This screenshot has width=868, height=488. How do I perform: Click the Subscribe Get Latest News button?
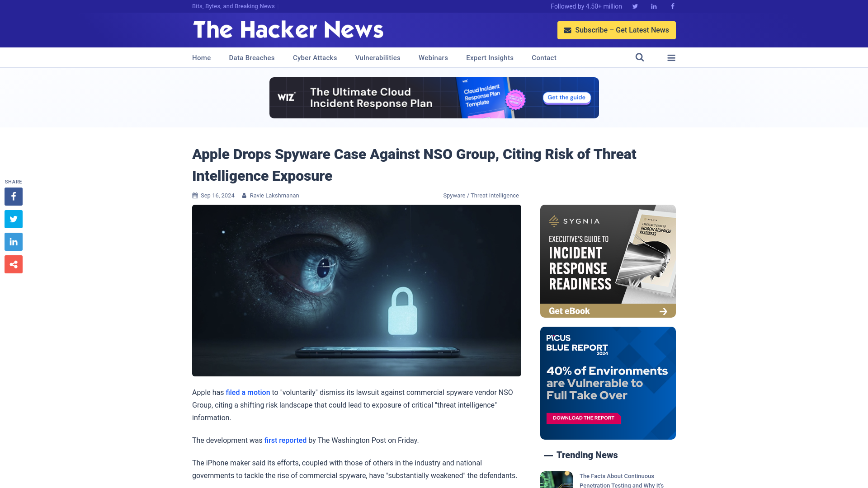[617, 30]
